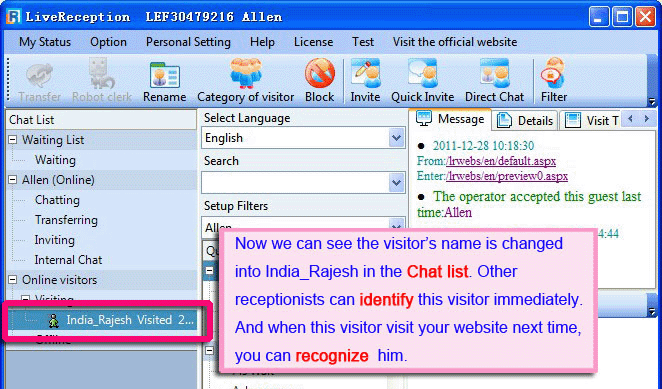Open the /lrwebs/en/default.aspx link
The image size is (662, 389).
click(501, 161)
